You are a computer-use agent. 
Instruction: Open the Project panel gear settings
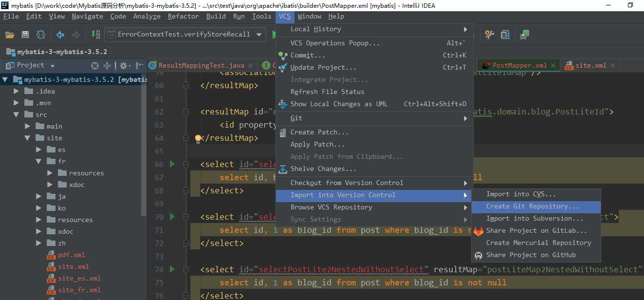124,65
